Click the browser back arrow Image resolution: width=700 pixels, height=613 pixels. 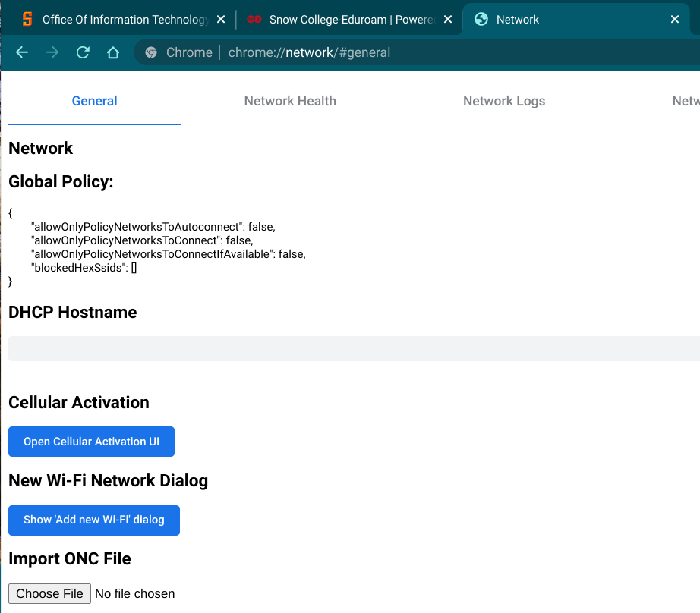(22, 52)
